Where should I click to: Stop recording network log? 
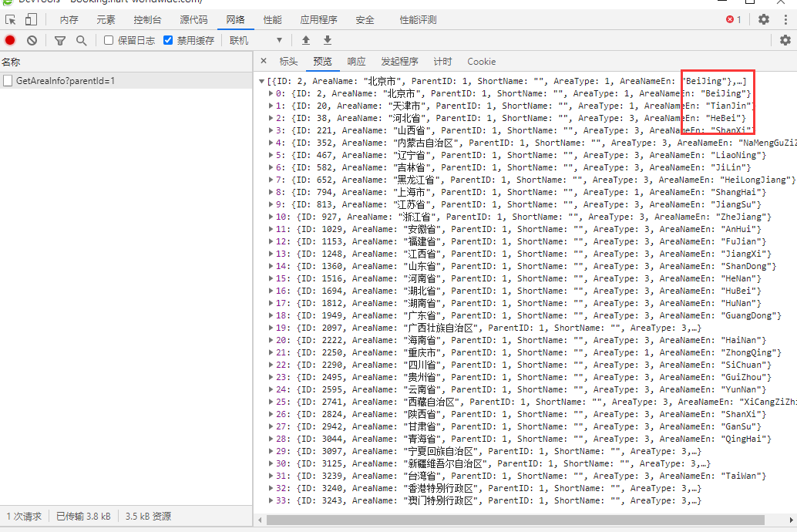(10, 40)
